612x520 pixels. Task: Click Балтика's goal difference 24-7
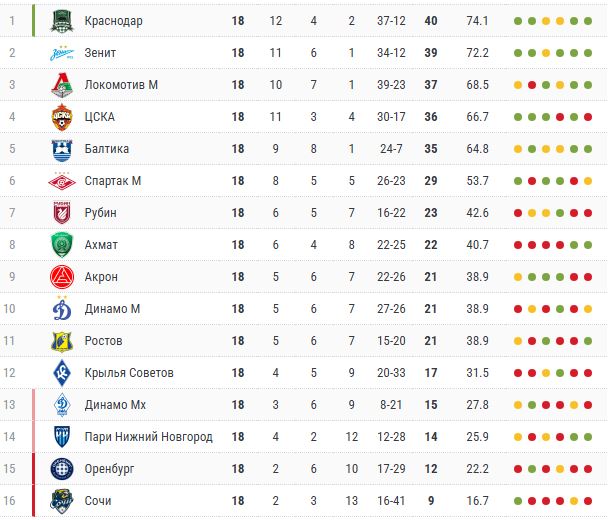pyautogui.click(x=391, y=149)
